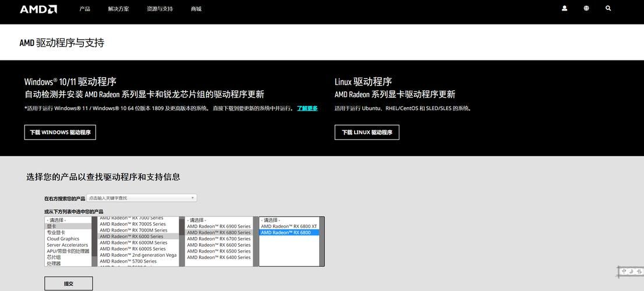The width and height of the screenshot is (644, 291).
Task: Select AMD Radeon RX 7000M Series
Action: pyautogui.click(x=139, y=230)
